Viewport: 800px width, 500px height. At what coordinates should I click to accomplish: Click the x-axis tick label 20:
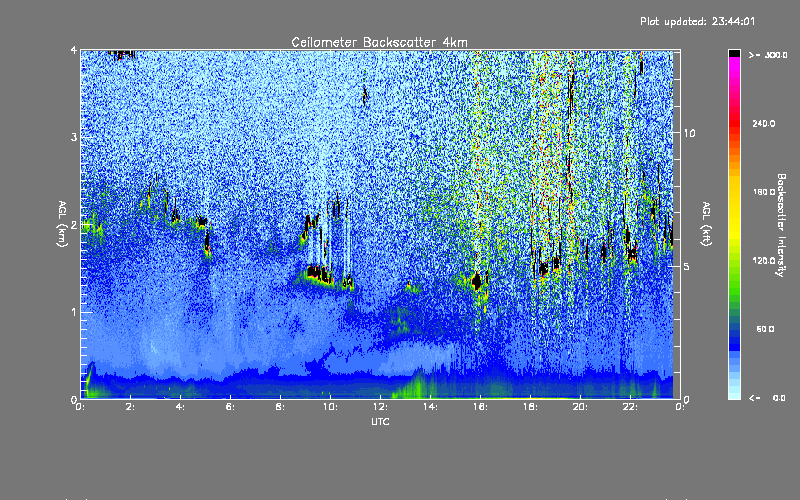click(x=580, y=407)
